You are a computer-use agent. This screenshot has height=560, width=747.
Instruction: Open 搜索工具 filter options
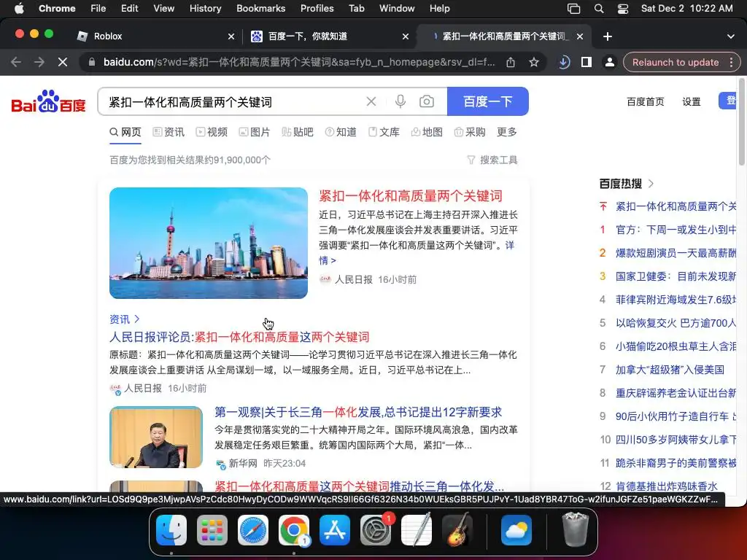click(492, 160)
